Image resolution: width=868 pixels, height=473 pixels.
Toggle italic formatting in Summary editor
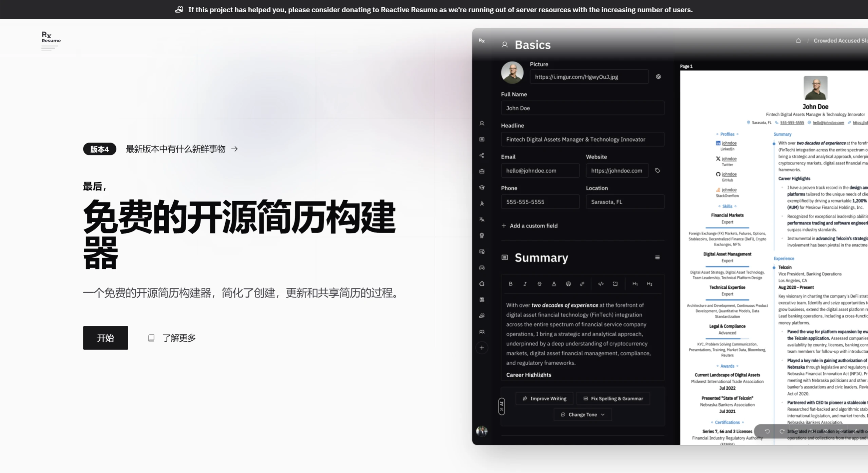click(x=525, y=284)
